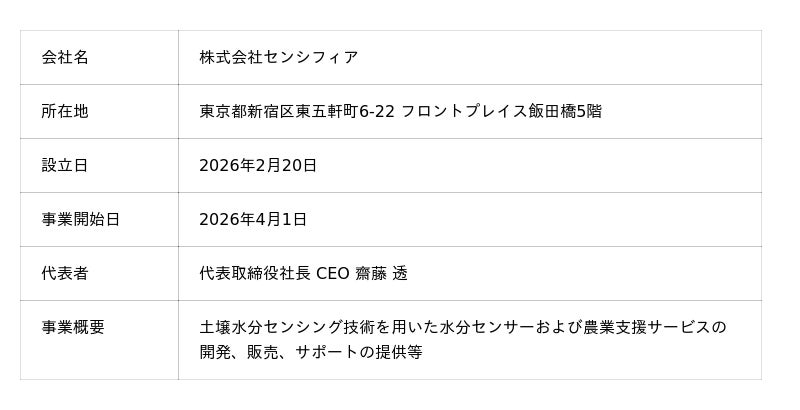
Task: Select the address text 東京都新宿区東五軒町6-22
Action: (x=297, y=111)
